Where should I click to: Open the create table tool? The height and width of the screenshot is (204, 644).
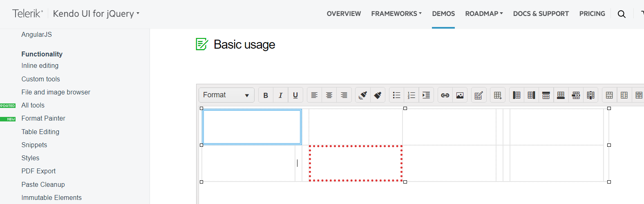[497, 95]
